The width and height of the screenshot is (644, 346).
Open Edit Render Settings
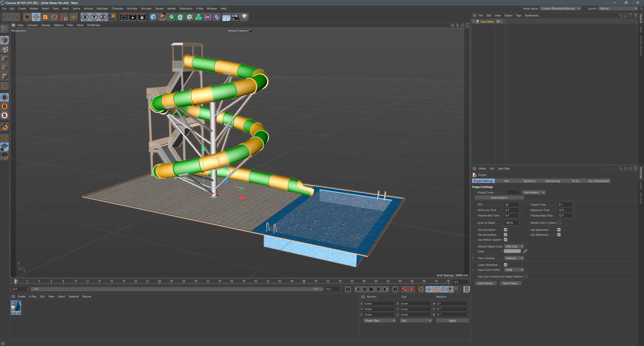(142, 17)
